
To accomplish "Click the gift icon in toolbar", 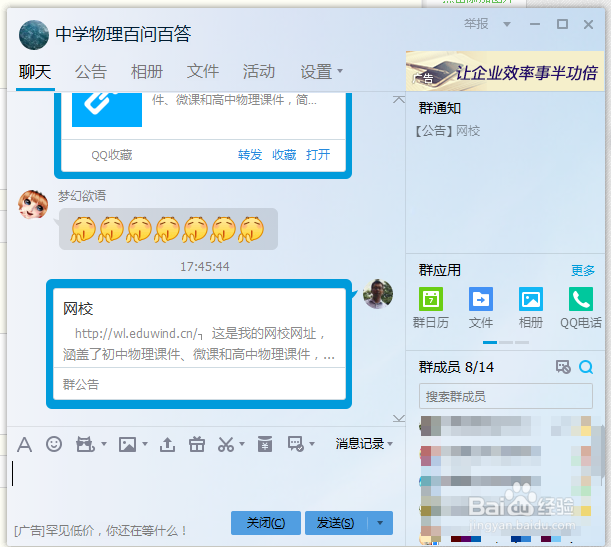I will pos(197,444).
